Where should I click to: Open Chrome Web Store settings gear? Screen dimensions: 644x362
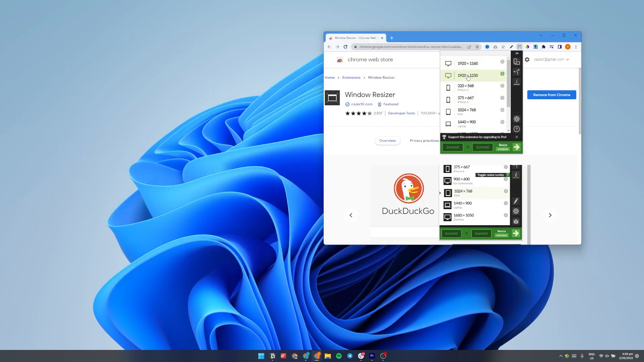(x=527, y=59)
